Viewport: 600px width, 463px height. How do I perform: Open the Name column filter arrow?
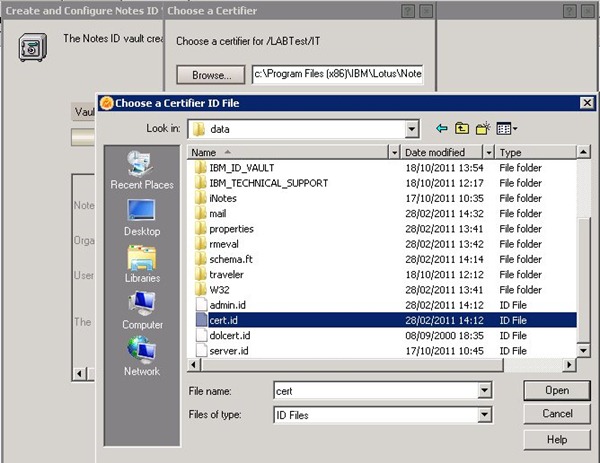[x=394, y=153]
